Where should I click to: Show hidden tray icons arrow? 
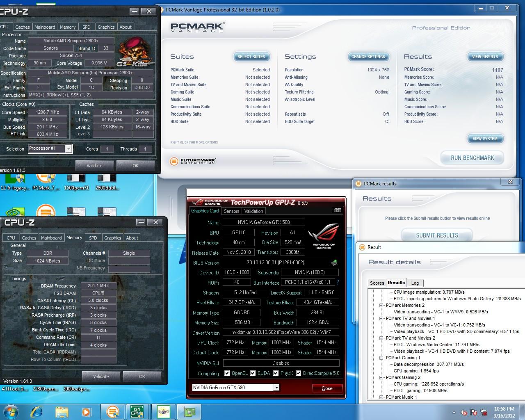point(454,412)
